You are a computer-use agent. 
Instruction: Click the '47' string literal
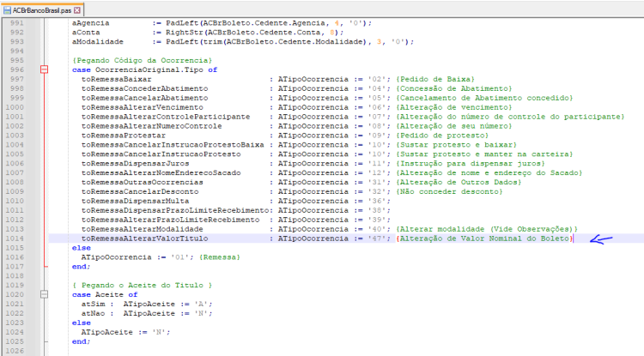377,238
